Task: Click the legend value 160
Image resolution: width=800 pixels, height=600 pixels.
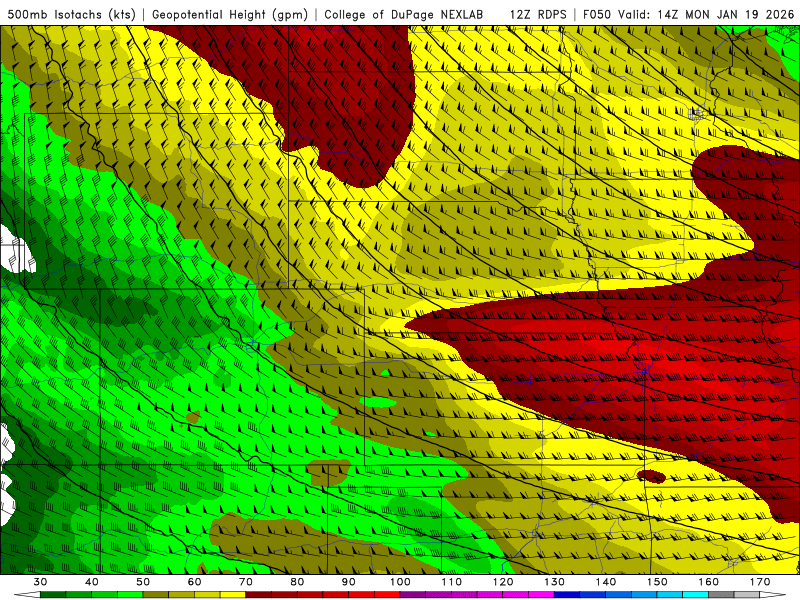Action: tap(708, 581)
